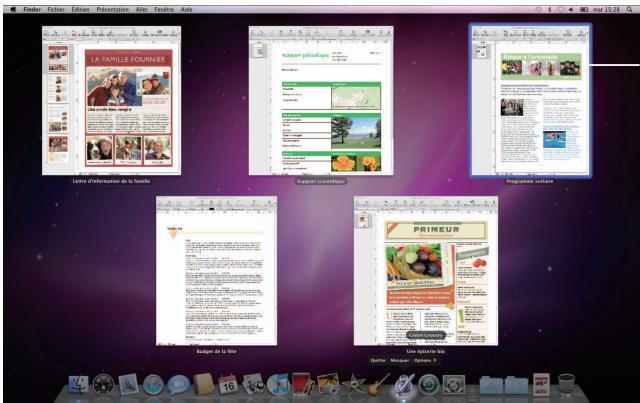Expand Options in the Dock popup

point(425,361)
